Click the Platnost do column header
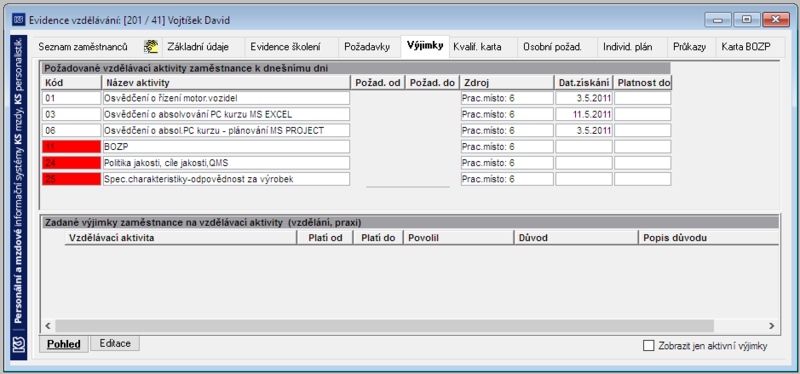 (643, 82)
